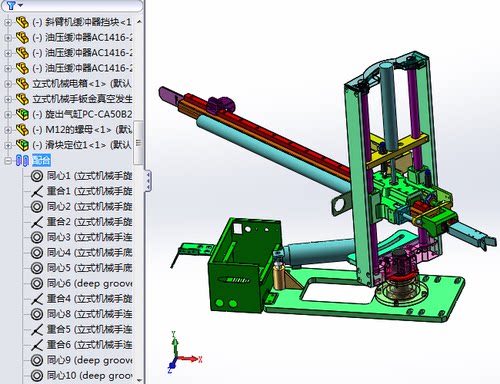Click the 重合2 coincident mate icon
Image resolution: width=500 pixels, height=384 pixels.
point(37,222)
